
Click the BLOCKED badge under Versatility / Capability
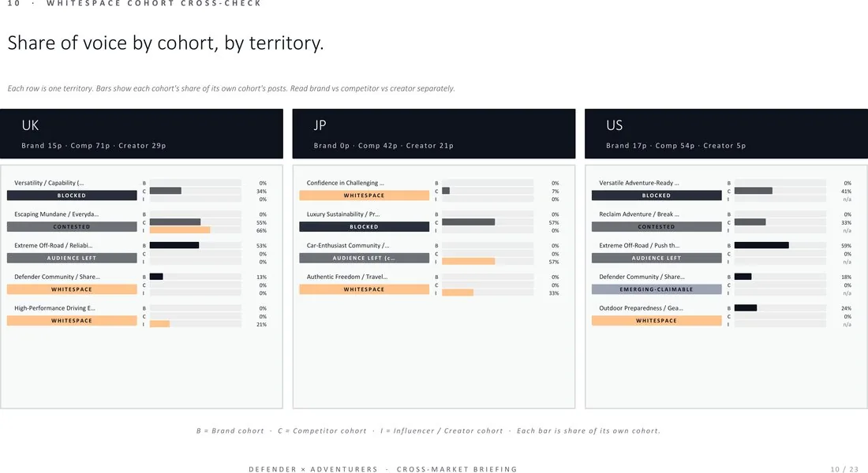click(72, 196)
